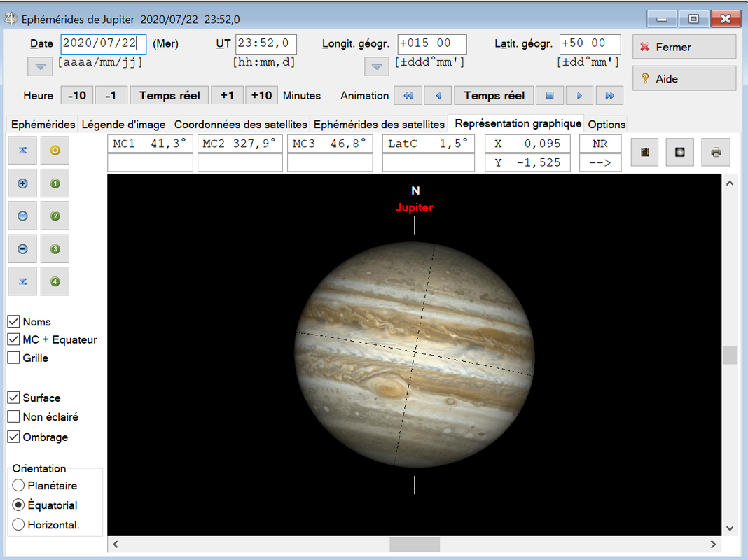
Task: Click vertical scrollbar up arrow
Action: [729, 183]
